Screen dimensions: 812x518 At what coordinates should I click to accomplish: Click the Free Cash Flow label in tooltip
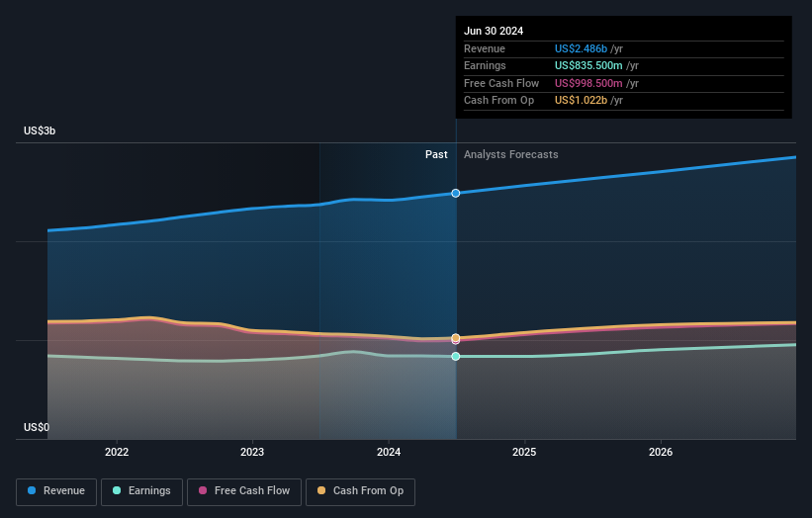[501, 83]
